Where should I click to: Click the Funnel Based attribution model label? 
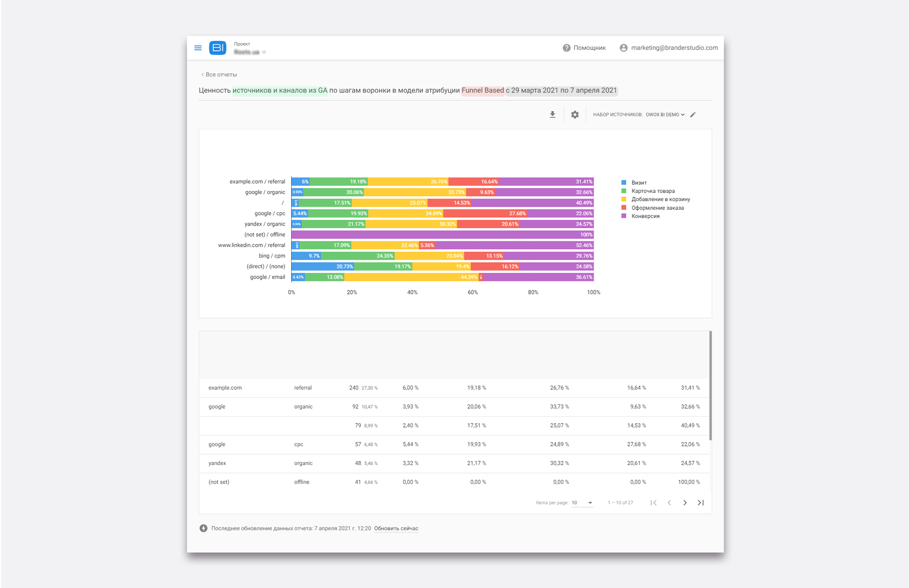[x=482, y=90]
